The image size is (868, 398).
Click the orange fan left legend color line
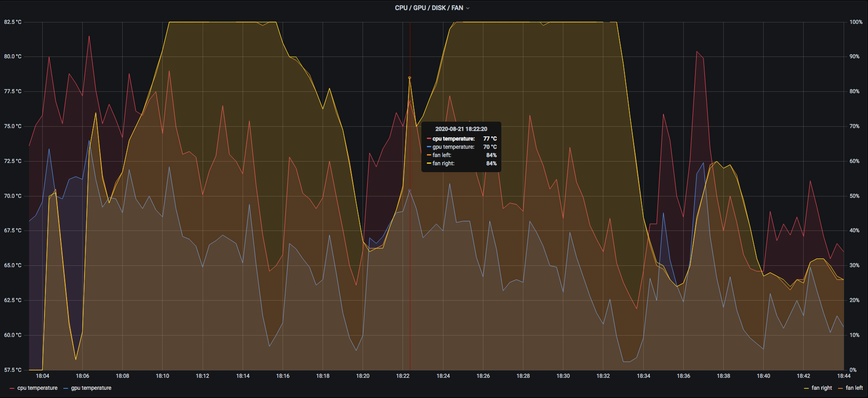(x=840, y=388)
